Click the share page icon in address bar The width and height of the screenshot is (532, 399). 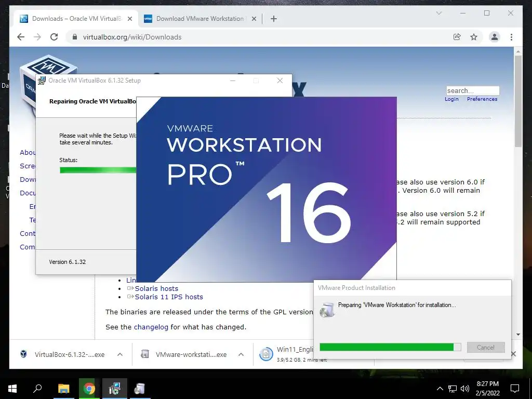pos(457,37)
